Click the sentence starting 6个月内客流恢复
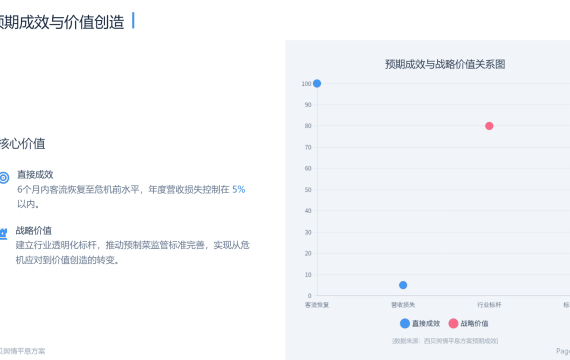The width and height of the screenshot is (570, 360). pyautogui.click(x=131, y=197)
